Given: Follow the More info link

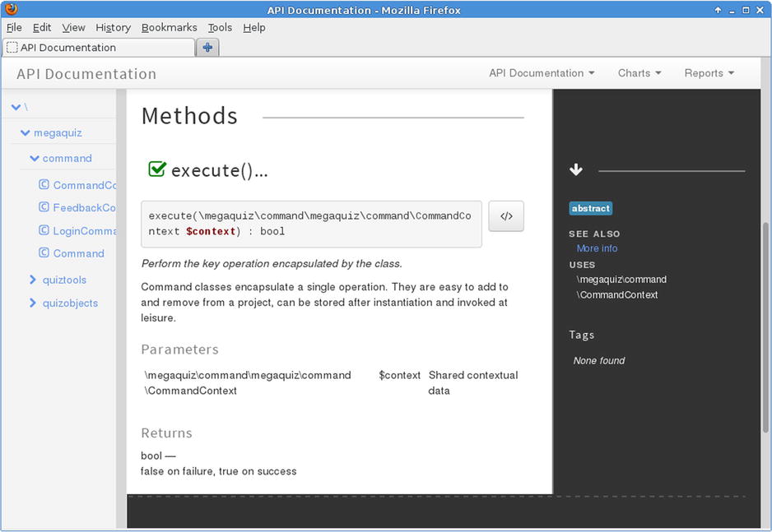Looking at the screenshot, I should pyautogui.click(x=597, y=248).
